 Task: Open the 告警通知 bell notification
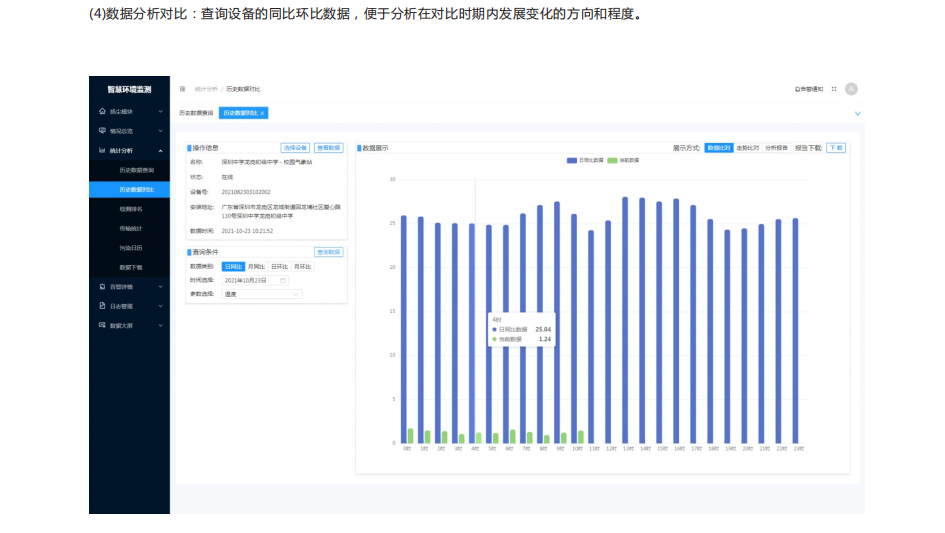808,89
